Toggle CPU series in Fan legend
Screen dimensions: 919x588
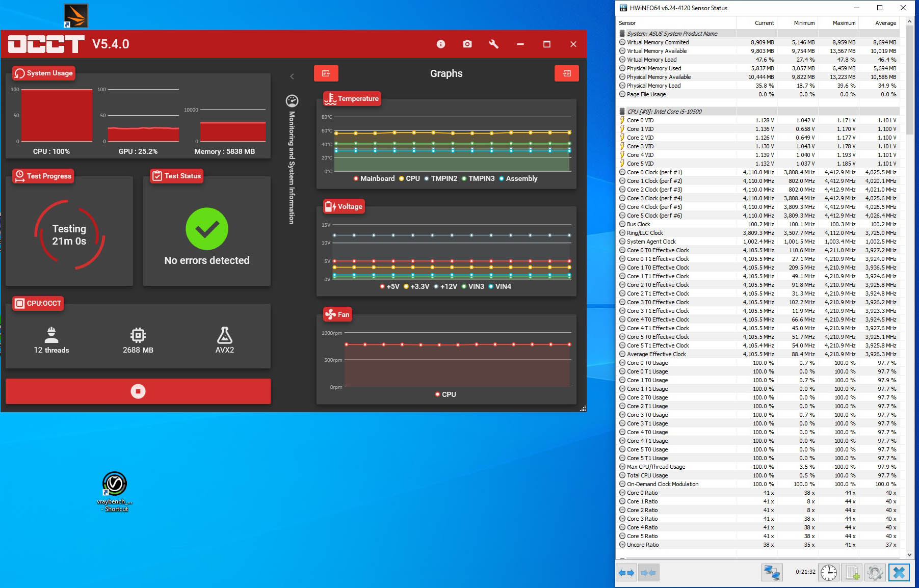pos(445,394)
